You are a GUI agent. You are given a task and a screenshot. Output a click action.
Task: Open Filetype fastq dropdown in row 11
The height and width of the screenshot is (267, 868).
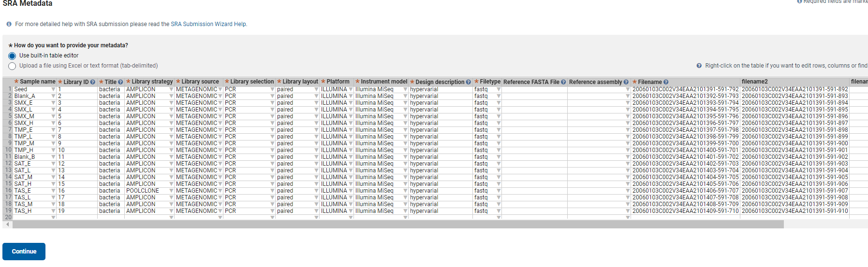[499, 157]
